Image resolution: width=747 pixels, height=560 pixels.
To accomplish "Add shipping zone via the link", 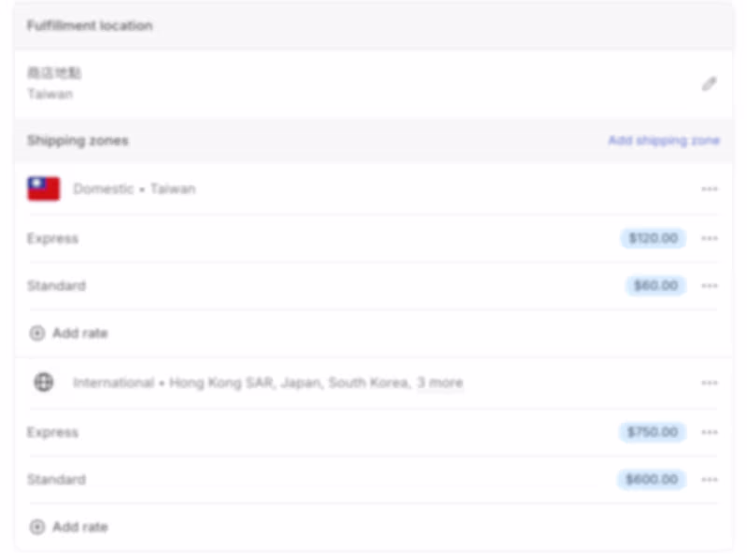I will pos(663,140).
